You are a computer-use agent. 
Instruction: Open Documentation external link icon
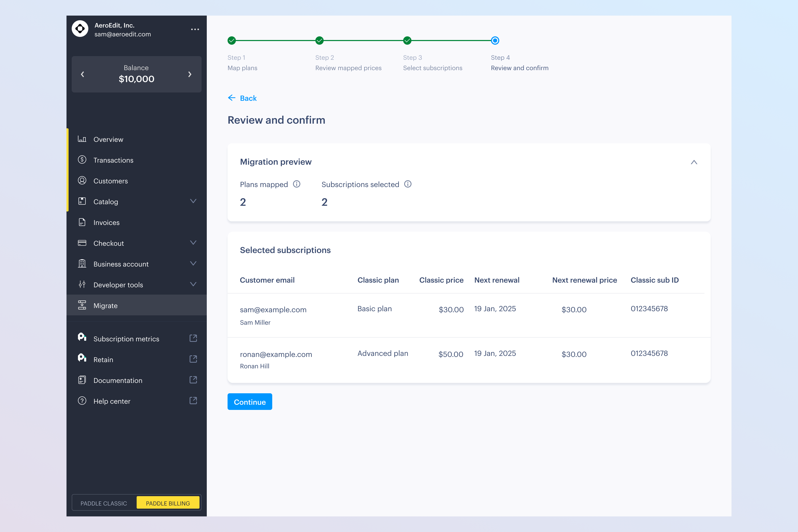193,380
